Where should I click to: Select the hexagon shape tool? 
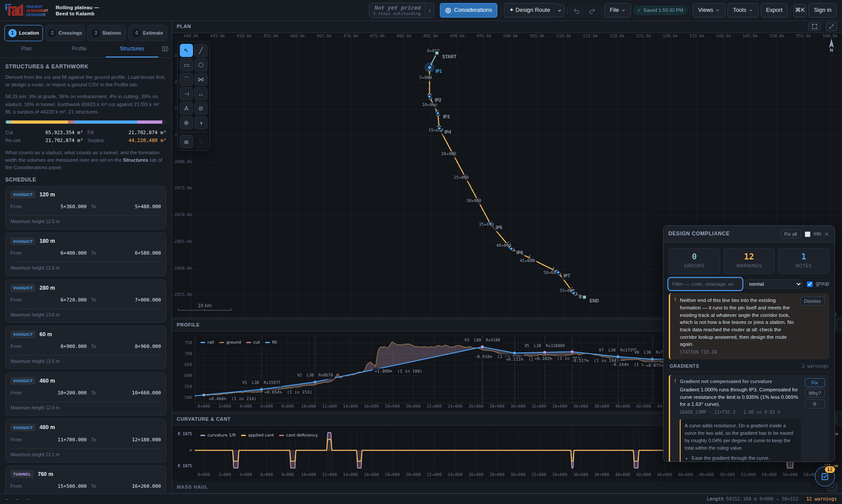[201, 65]
